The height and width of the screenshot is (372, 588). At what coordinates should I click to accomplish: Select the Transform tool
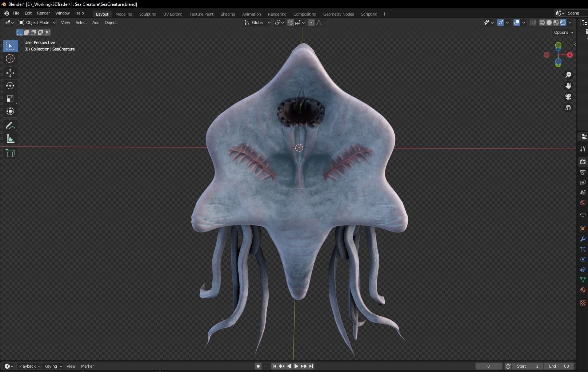[x=10, y=111]
